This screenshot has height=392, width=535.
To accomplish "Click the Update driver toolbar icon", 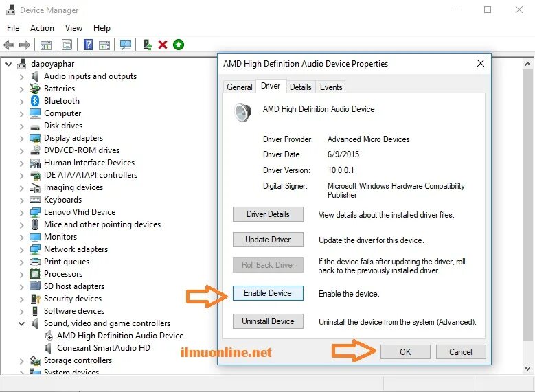I will (x=147, y=45).
